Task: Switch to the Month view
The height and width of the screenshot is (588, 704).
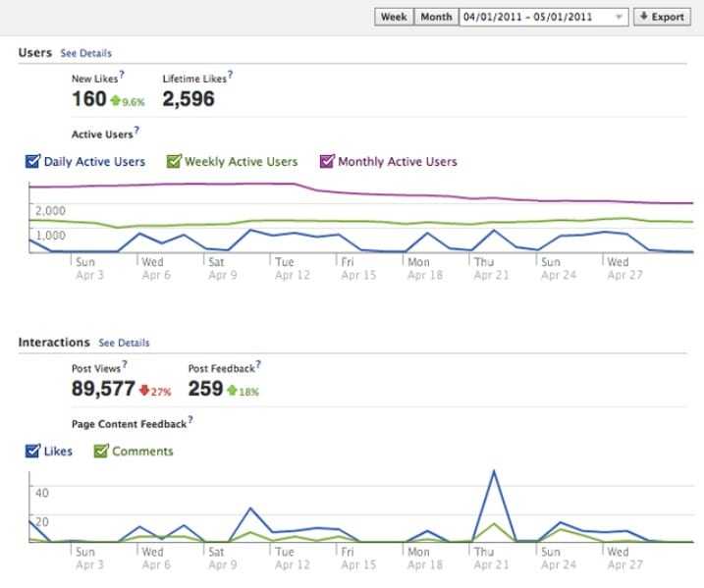Action: 435,17
